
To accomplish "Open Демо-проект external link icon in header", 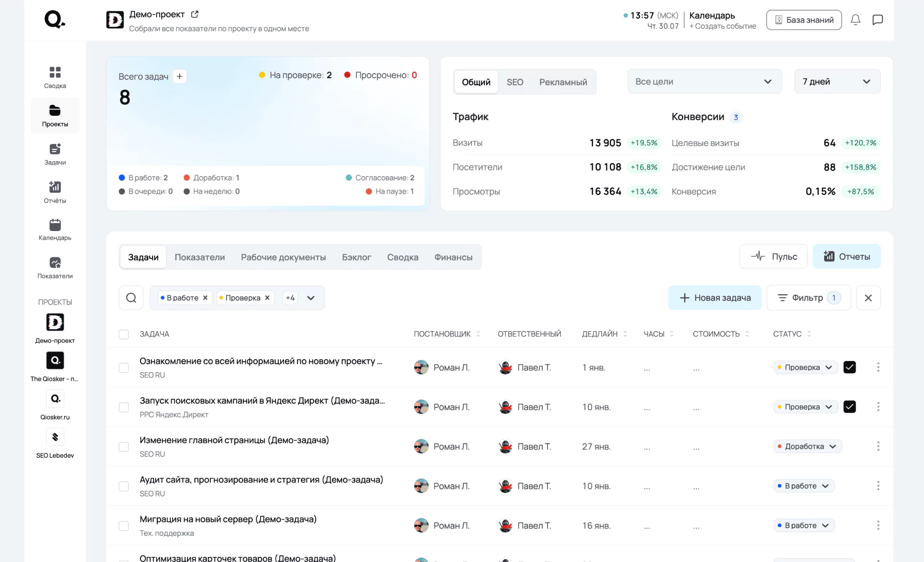I will click(195, 14).
